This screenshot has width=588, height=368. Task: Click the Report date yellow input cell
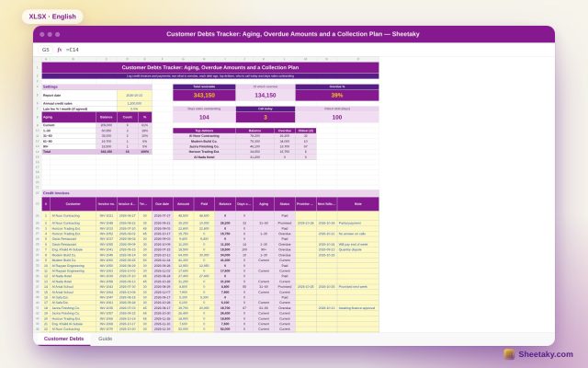click(134, 96)
